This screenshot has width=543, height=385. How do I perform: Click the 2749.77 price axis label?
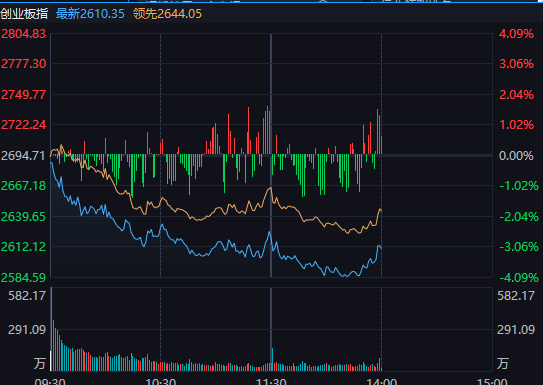point(24,95)
